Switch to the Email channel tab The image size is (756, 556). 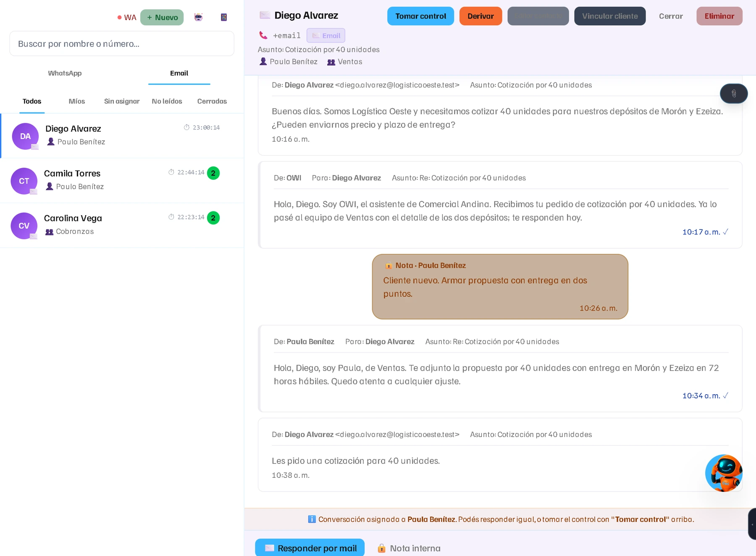point(179,73)
